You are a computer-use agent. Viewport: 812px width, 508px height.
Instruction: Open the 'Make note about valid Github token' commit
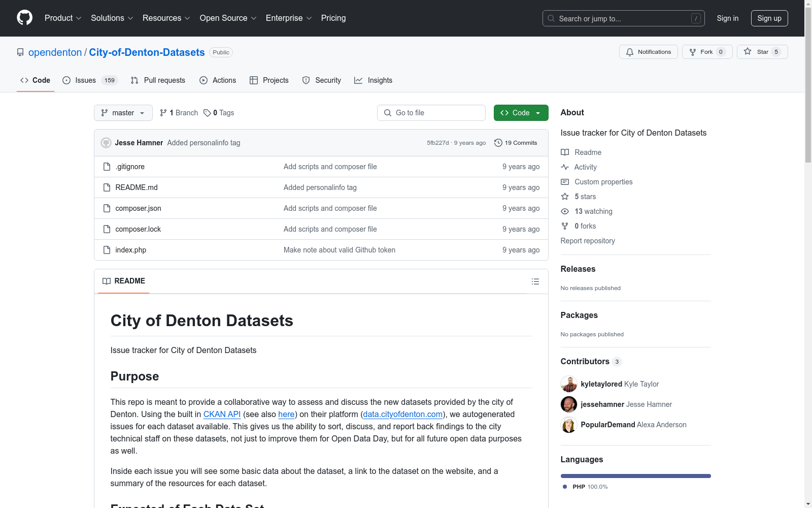point(340,250)
